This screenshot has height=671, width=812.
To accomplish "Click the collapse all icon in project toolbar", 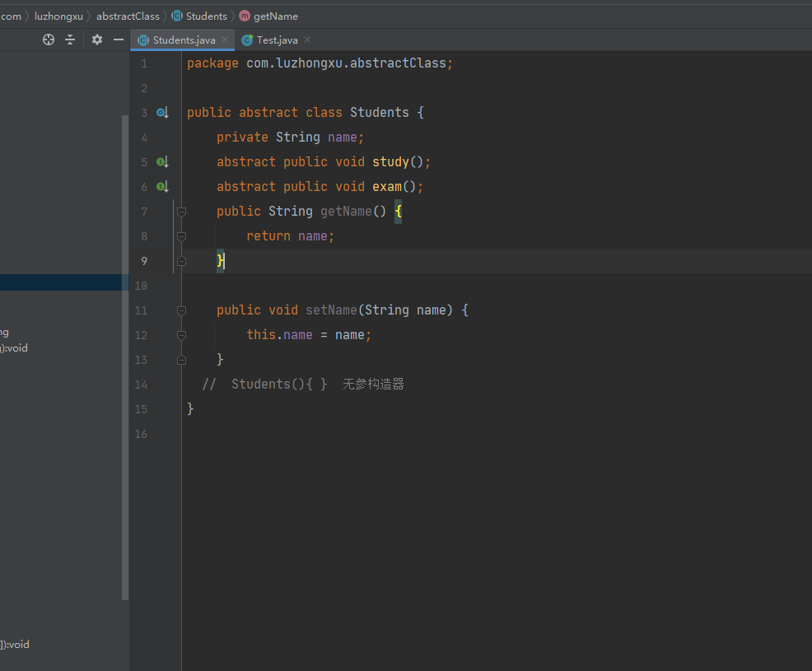I will 70,40.
